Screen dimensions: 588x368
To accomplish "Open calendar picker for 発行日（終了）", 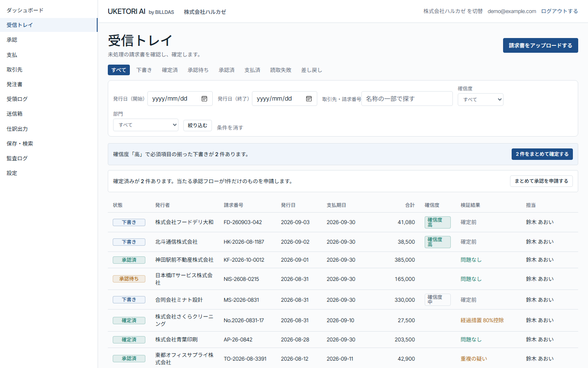I will pos(309,99).
